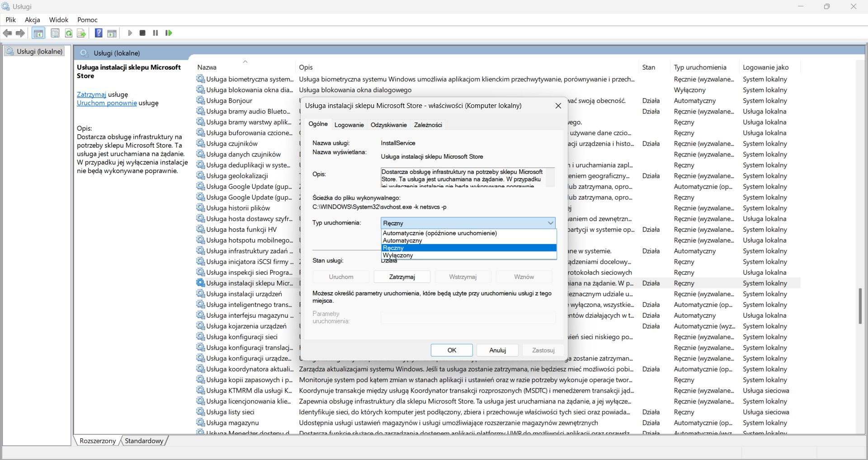
Task: Sort by the Typ uruchomienia column header
Action: pos(705,67)
